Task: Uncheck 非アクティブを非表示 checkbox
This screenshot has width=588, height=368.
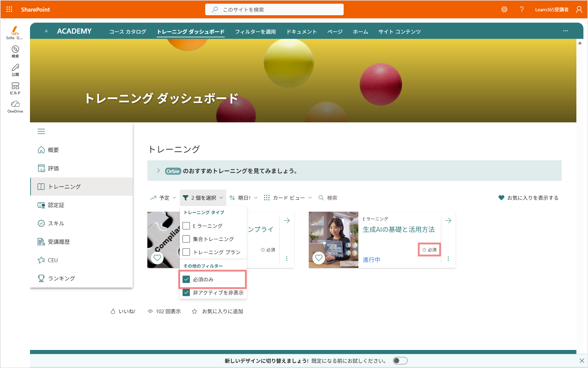Action: (186, 292)
